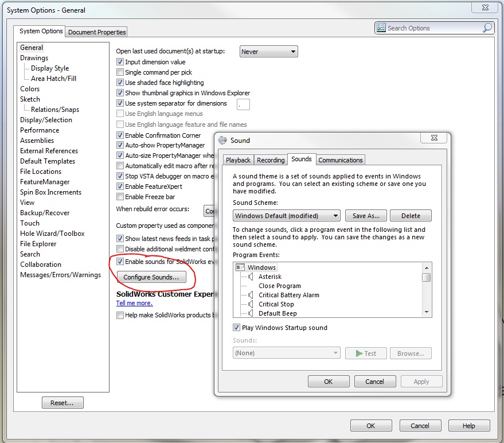Select Hole Wizard/Toolbox category

[x=52, y=233]
